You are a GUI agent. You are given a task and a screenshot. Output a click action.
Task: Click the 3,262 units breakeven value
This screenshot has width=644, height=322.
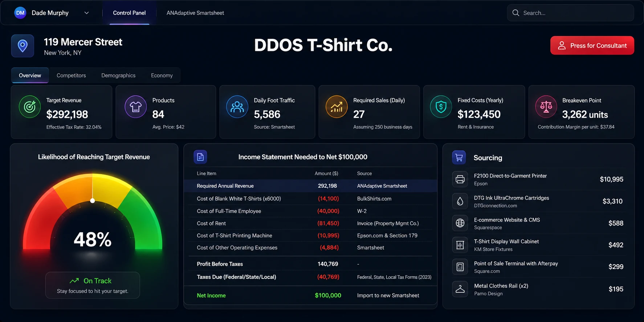pyautogui.click(x=585, y=115)
